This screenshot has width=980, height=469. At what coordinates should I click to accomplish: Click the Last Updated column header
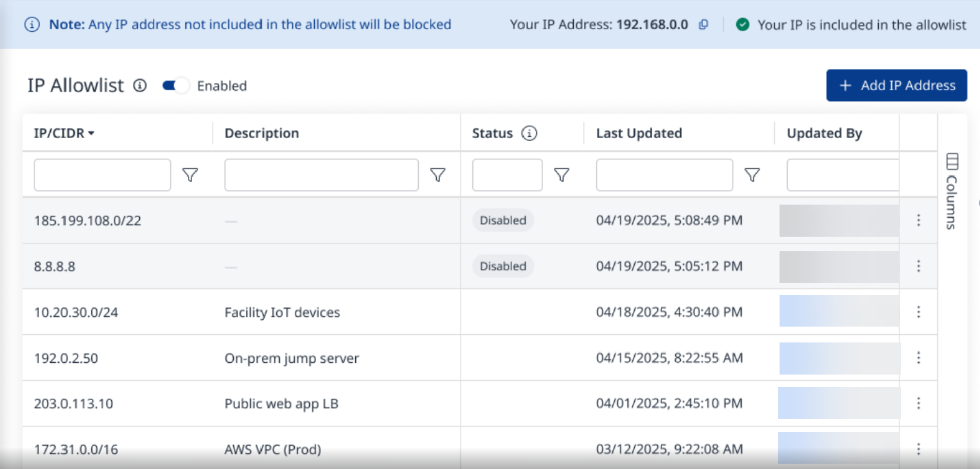[x=639, y=133]
